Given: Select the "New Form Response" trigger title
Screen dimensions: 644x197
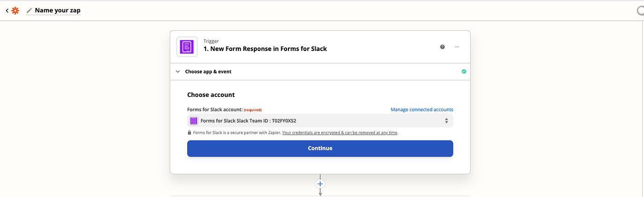Looking at the screenshot, I should click(x=265, y=49).
